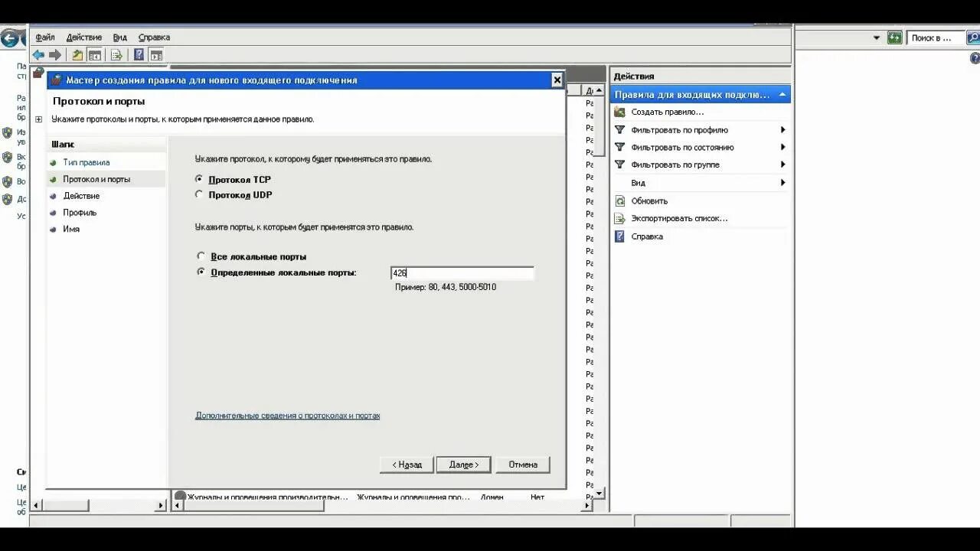Click Создать правило in the Actions pane
Screen dimensions: 980x551
point(668,112)
